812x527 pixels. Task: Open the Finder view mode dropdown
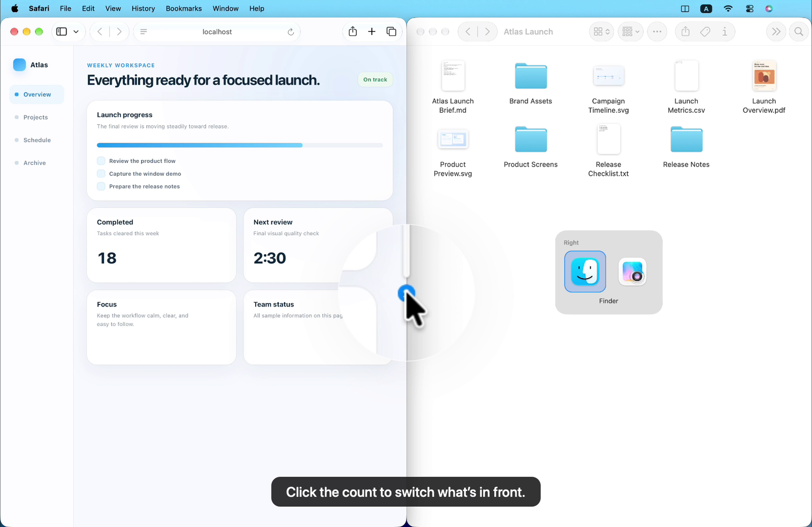tap(601, 31)
